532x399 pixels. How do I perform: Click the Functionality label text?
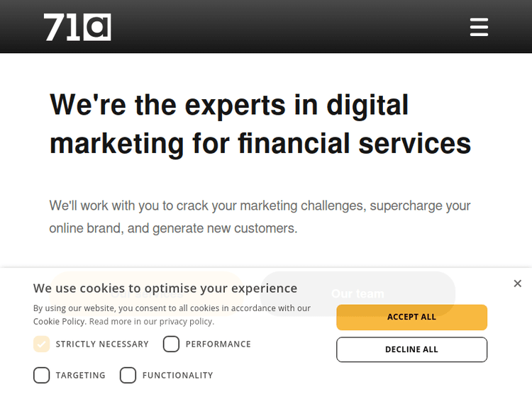click(177, 376)
